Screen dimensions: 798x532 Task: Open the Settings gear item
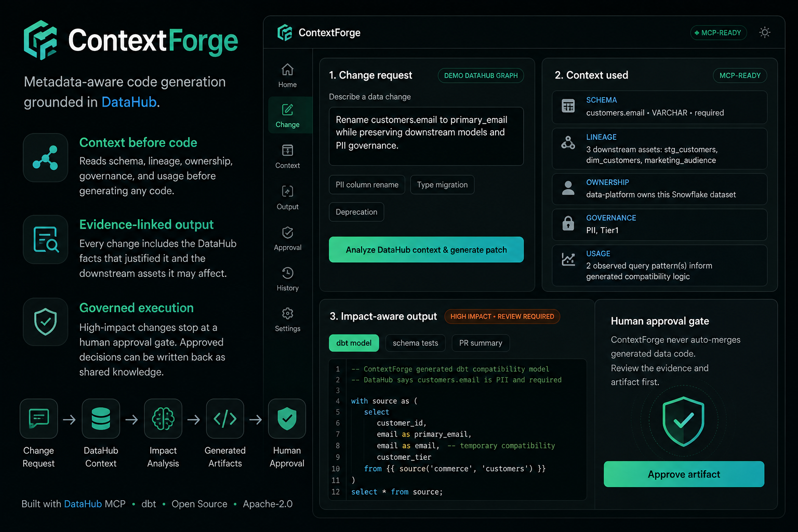pyautogui.click(x=287, y=320)
